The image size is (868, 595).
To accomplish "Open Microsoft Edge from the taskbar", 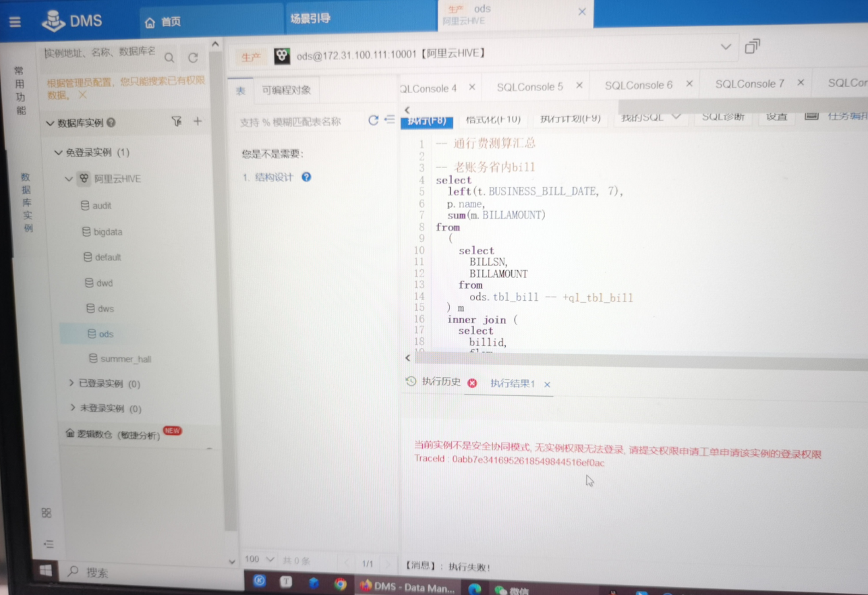I will pyautogui.click(x=475, y=588).
